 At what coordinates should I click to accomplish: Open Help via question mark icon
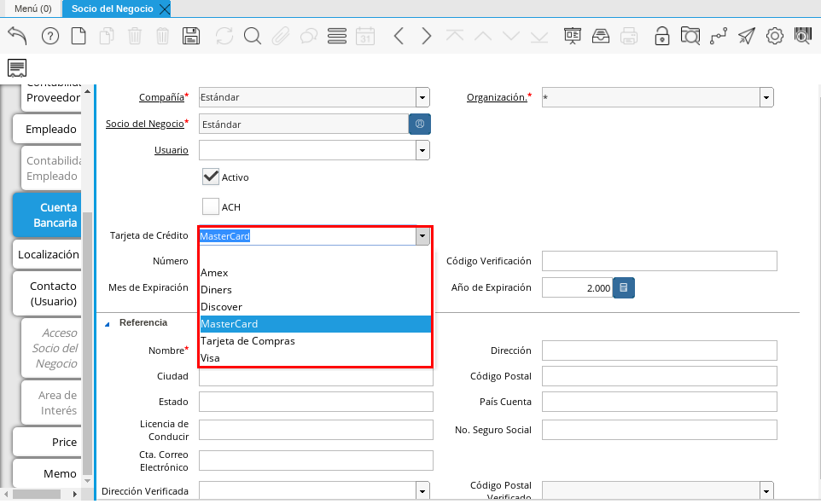[x=49, y=36]
